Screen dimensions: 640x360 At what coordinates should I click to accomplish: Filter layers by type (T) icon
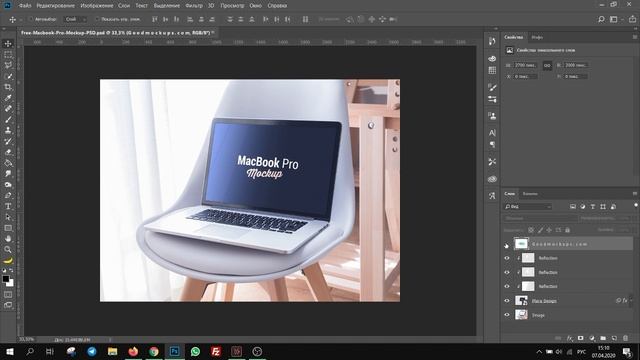coord(593,207)
